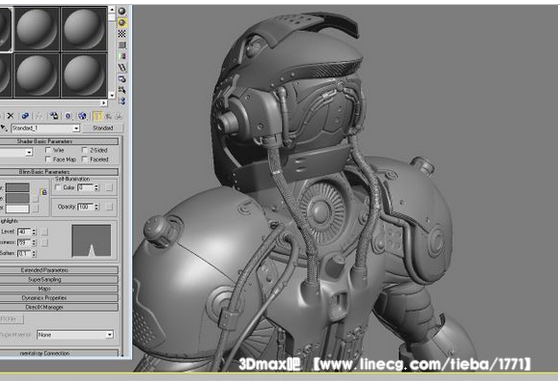
Task: Toggle the yellow Show End Result icon
Action: point(97,116)
